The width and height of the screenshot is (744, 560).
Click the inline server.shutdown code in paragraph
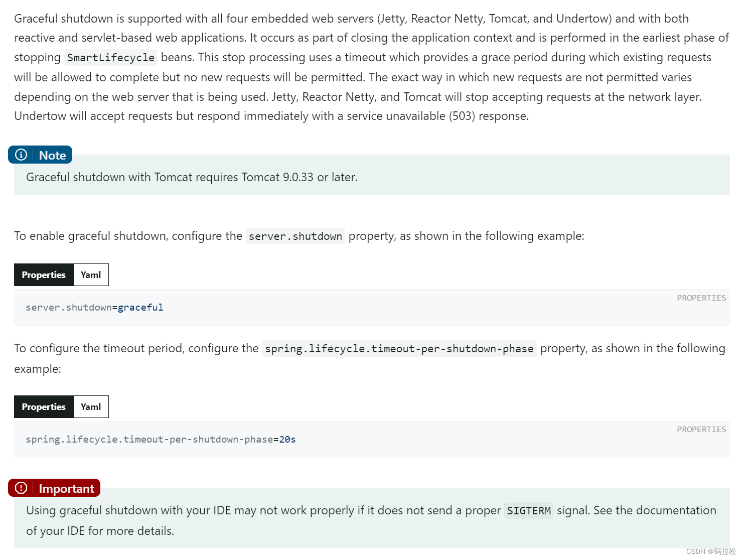[295, 236]
